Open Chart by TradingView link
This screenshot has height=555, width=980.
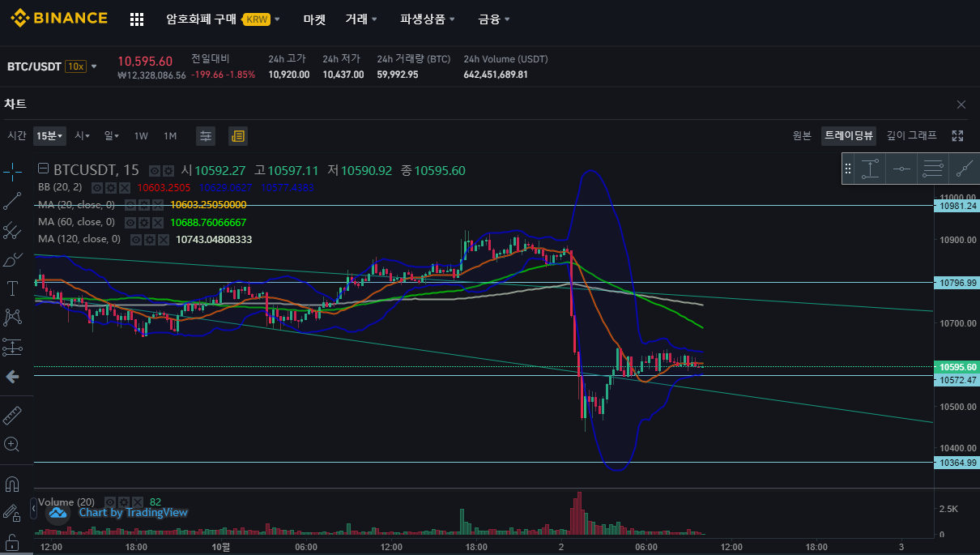(x=133, y=512)
